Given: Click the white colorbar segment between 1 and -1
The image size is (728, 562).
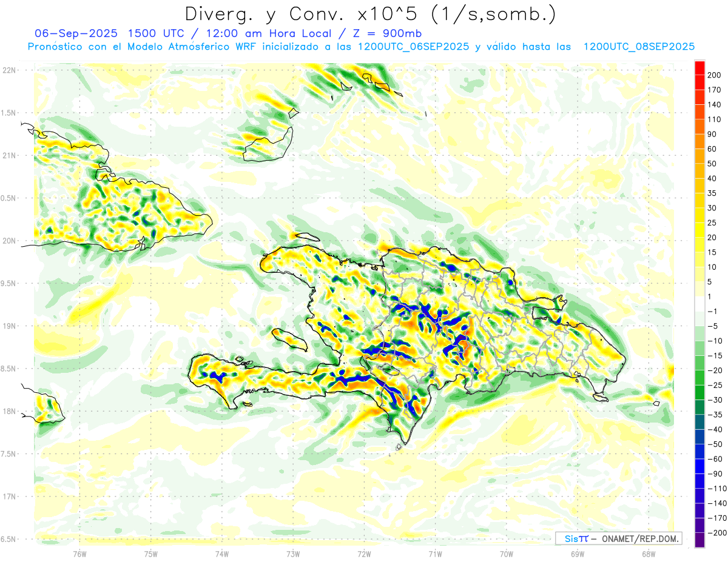Looking at the screenshot, I should click(700, 304).
